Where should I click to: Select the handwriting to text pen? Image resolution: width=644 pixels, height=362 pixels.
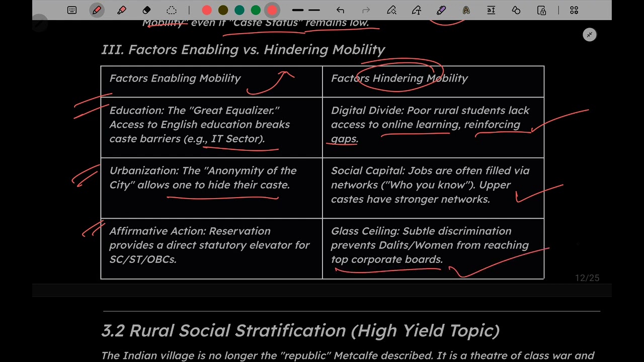(x=417, y=10)
